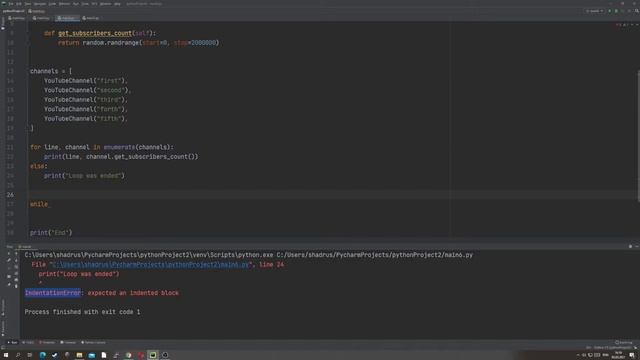This screenshot has height=360, width=640.
Task: Open the TODO tool window button
Action: (x=28, y=342)
